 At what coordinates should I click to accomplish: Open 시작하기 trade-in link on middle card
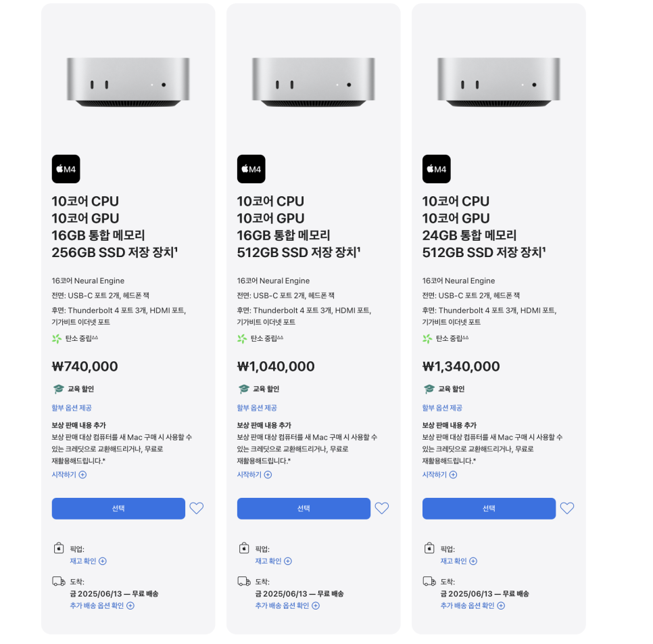point(254,475)
